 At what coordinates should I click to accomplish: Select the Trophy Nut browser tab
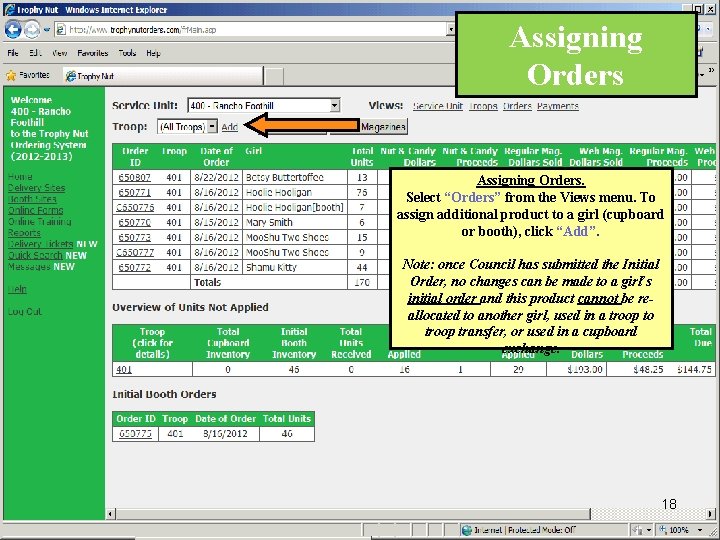tap(163, 76)
